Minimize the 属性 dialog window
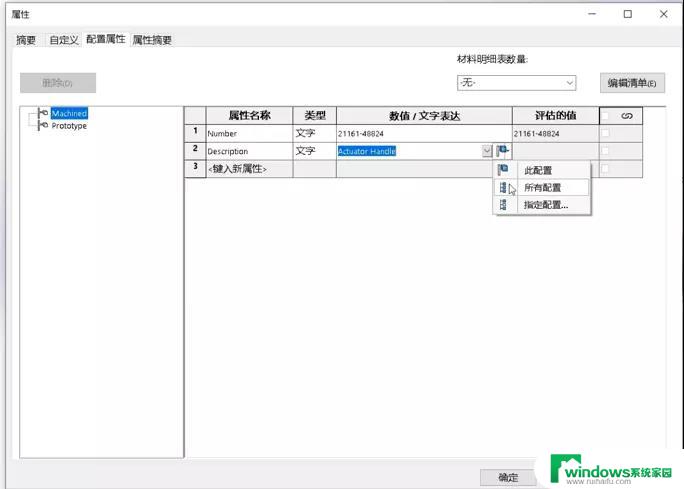The width and height of the screenshot is (684, 489). [592, 14]
